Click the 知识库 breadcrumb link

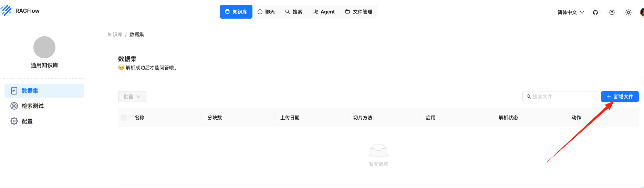tap(115, 34)
